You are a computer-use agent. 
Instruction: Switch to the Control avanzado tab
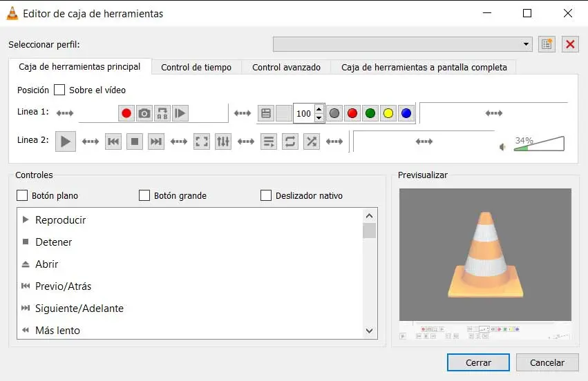click(286, 68)
